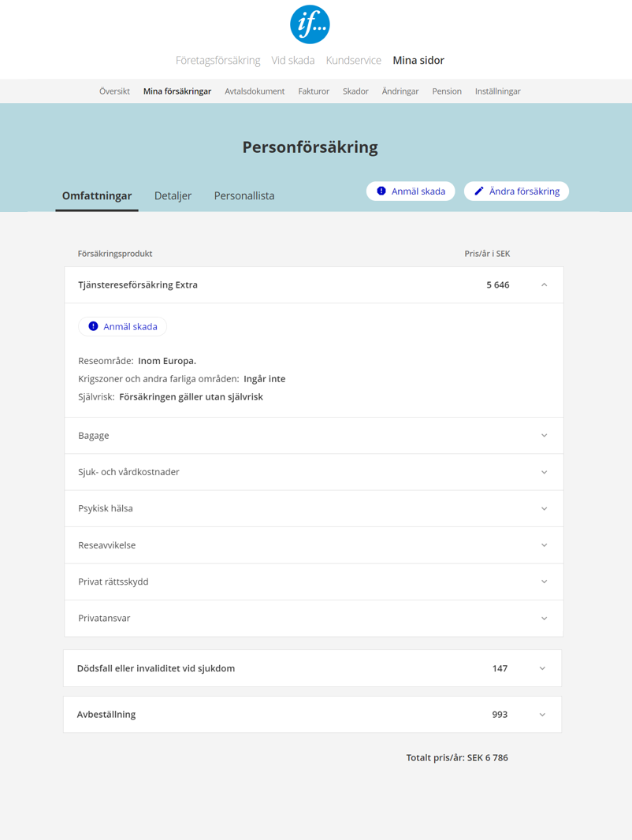Expand the Bagage row
Screen dimensions: 632x840
pos(544,436)
